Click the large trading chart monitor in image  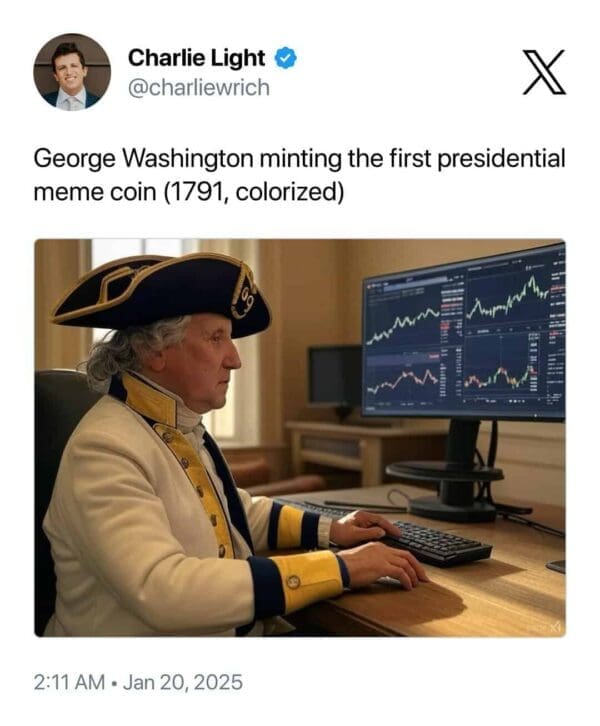463,333
